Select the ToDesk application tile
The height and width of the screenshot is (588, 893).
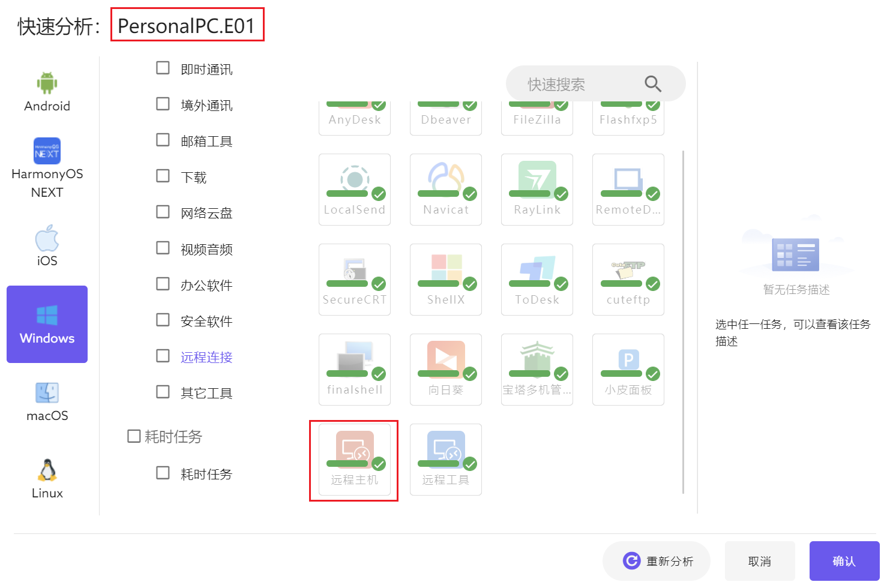click(537, 279)
